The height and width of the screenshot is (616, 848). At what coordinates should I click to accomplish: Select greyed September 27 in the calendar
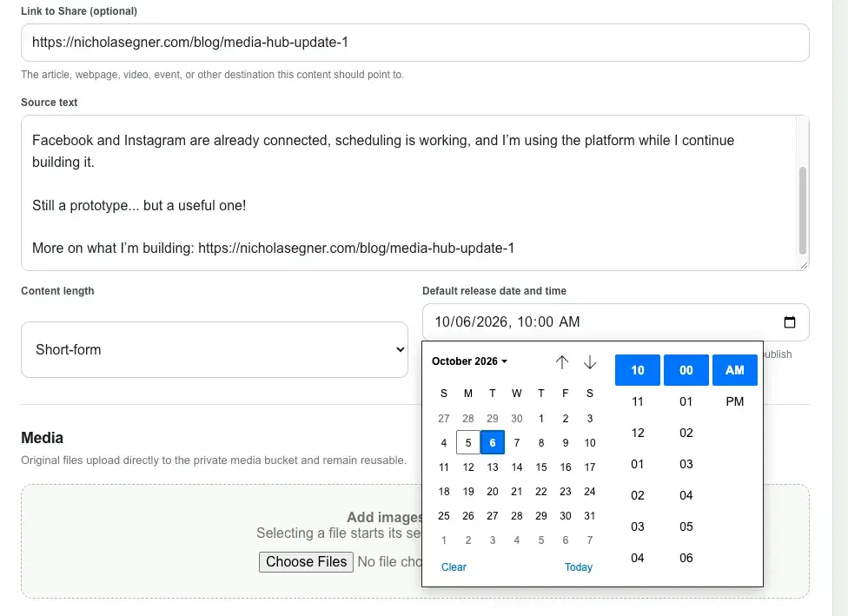pos(444,419)
